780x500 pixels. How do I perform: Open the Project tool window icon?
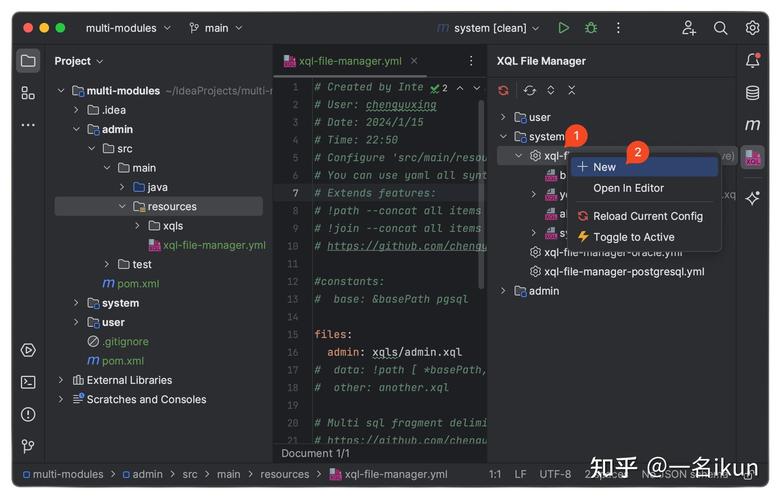(x=28, y=61)
